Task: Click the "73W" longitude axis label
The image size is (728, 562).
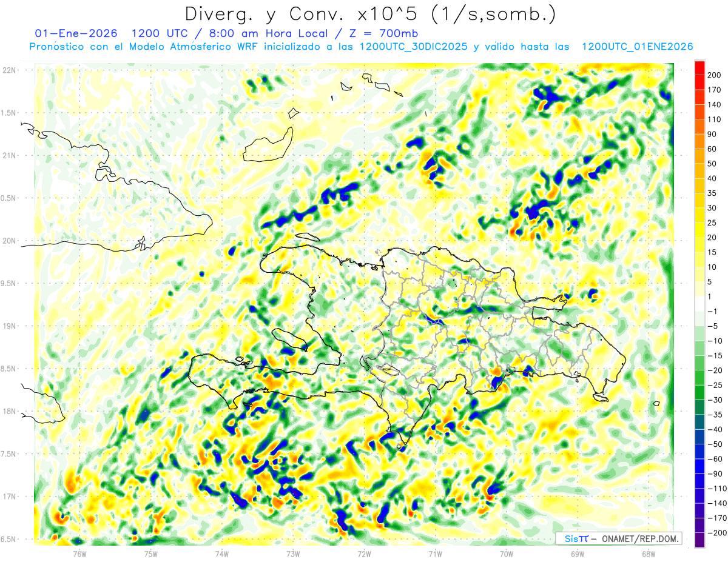Action: click(x=293, y=554)
